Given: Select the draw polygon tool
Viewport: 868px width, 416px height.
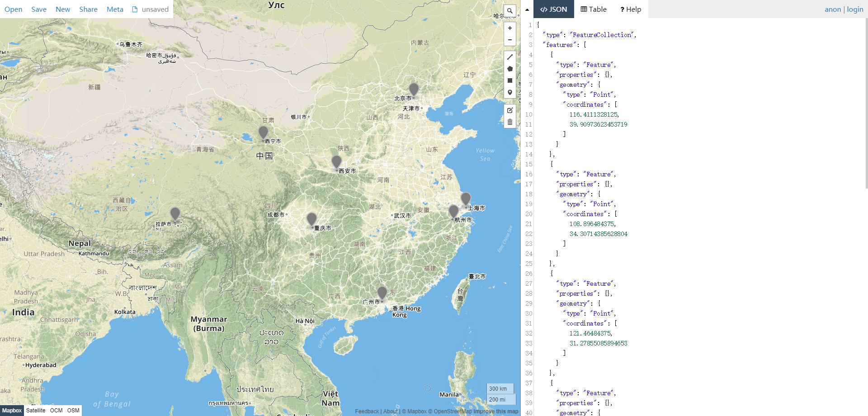Looking at the screenshot, I should click(510, 68).
